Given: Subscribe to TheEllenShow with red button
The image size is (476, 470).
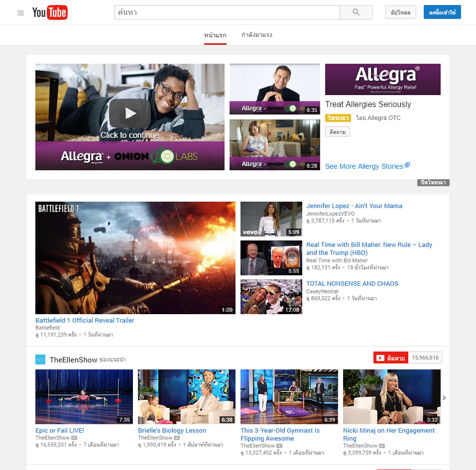Looking at the screenshot, I should click(391, 358).
